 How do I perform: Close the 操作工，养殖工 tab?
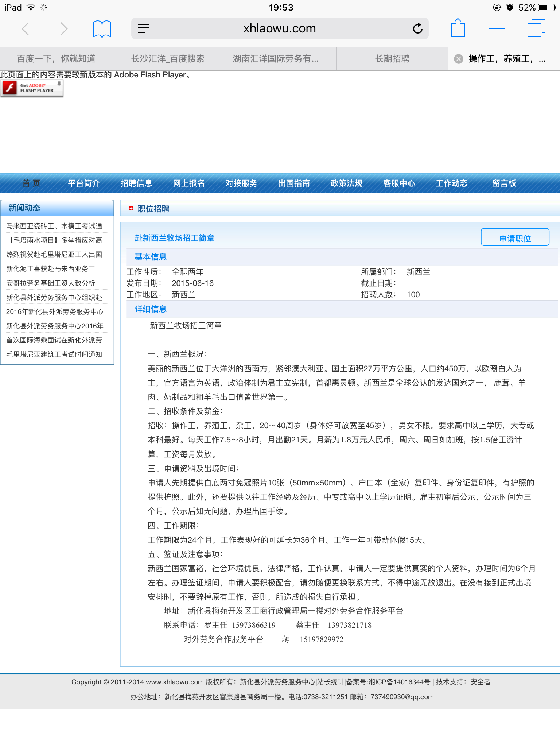click(x=459, y=59)
